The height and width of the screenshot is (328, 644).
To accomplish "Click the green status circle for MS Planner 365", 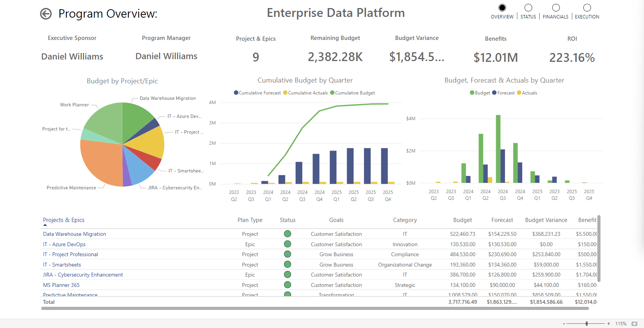I will (287, 285).
